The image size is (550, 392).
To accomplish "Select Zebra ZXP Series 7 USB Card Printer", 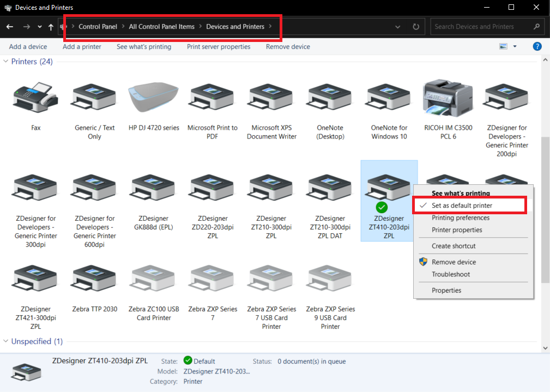I will pos(271,279).
